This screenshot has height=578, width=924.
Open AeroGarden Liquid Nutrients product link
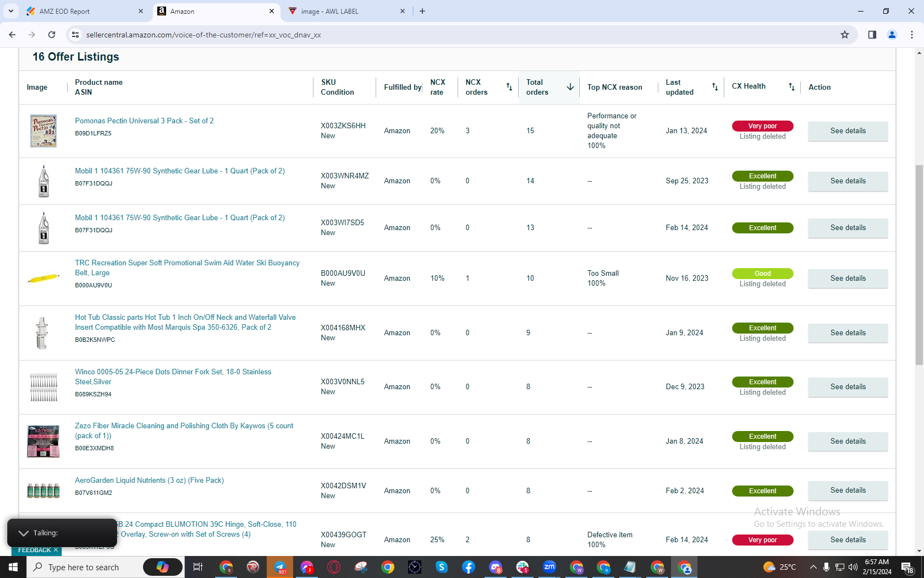point(149,480)
